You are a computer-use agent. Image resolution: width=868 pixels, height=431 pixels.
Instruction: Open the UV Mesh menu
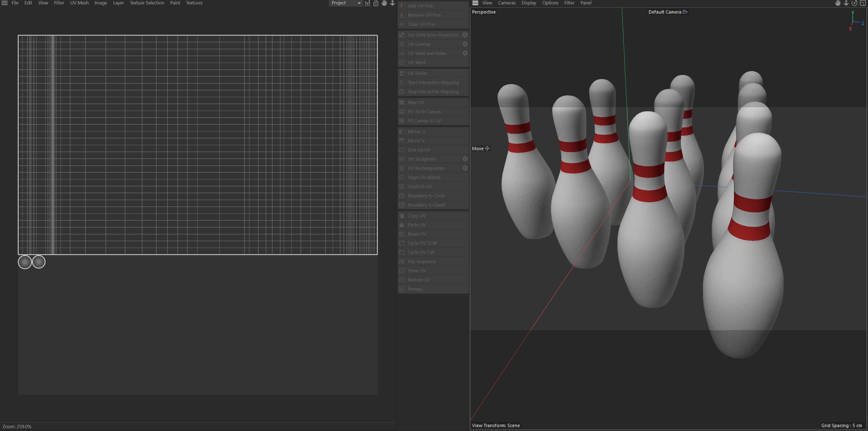79,3
